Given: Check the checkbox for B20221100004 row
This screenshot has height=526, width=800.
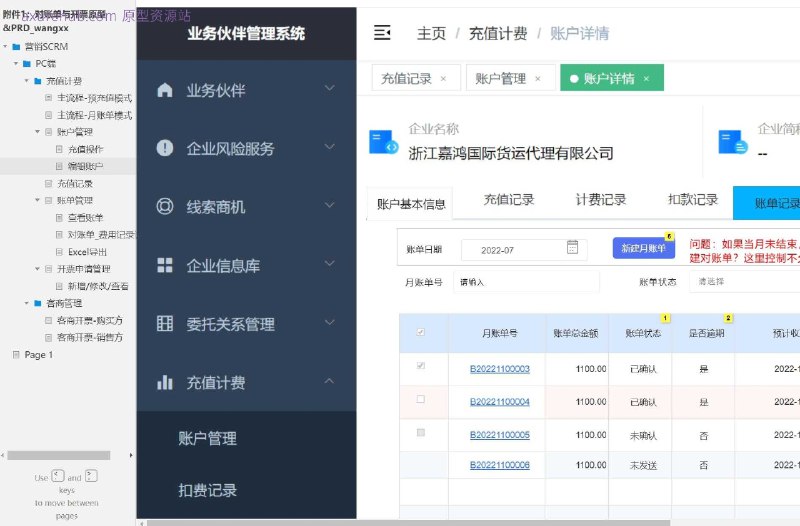Looking at the screenshot, I should pyautogui.click(x=420, y=399).
